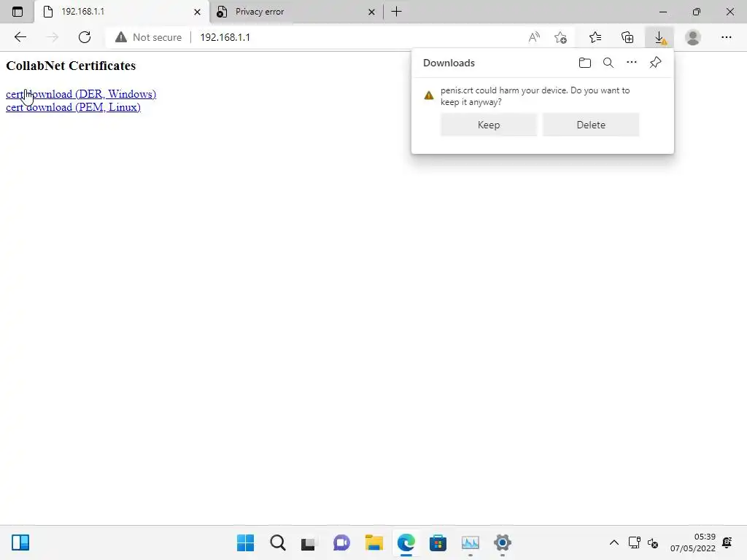The height and width of the screenshot is (560, 747).
Task: Add this page to favorites
Action: [561, 37]
